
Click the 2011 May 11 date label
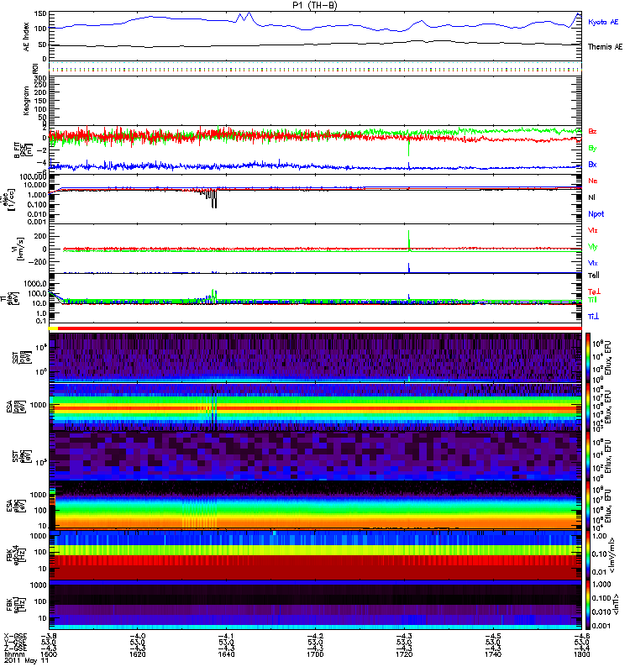(27, 660)
